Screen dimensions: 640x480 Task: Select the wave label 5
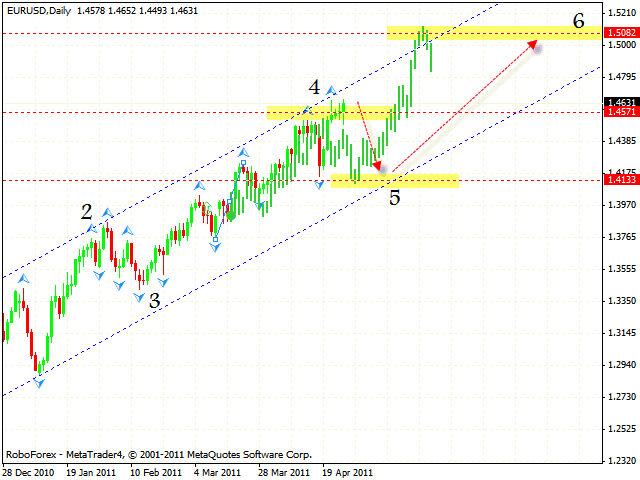pyautogui.click(x=395, y=197)
